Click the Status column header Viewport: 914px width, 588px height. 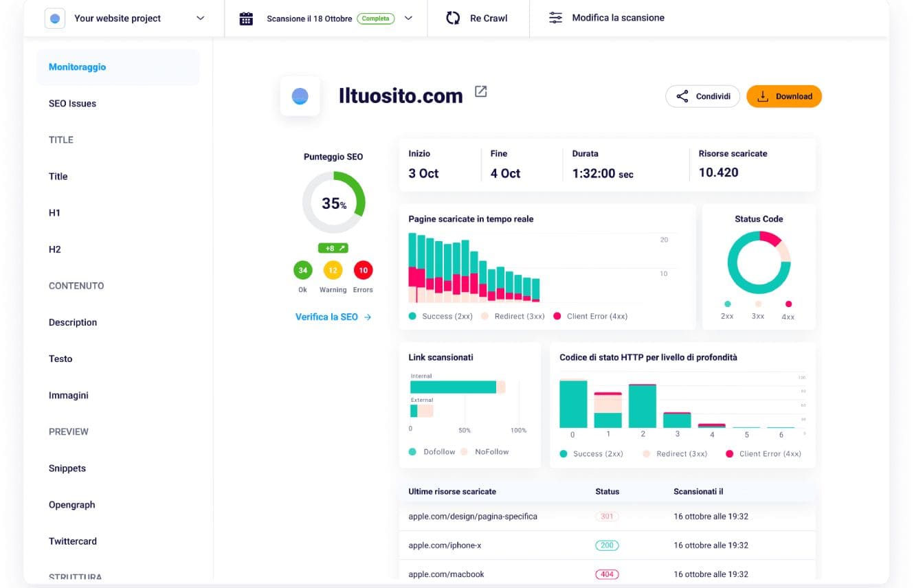click(607, 491)
